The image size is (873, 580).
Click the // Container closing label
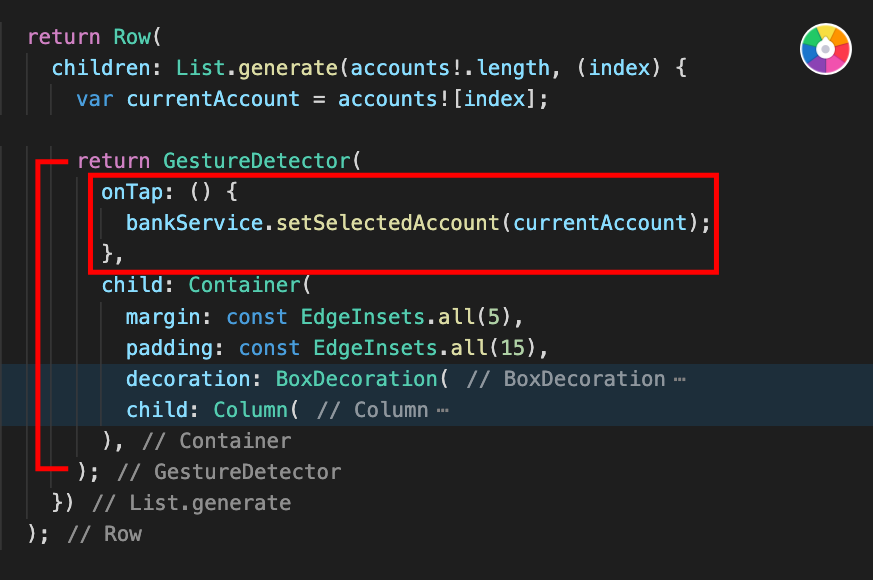click(x=217, y=441)
